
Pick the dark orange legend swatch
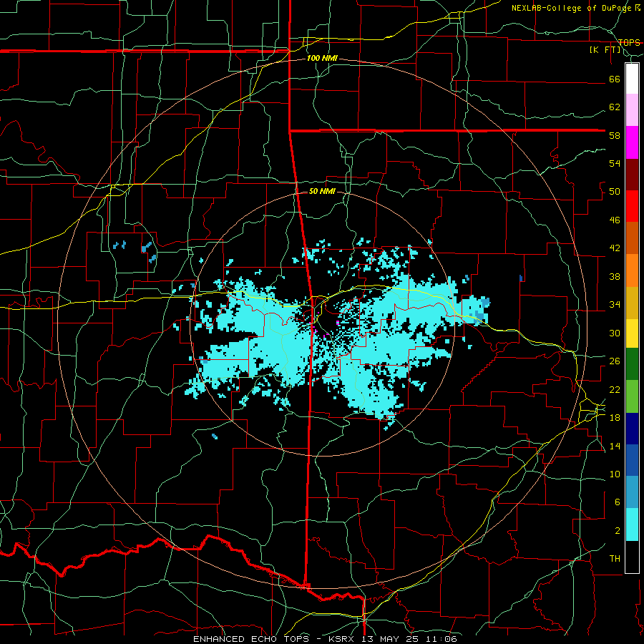[632, 238]
